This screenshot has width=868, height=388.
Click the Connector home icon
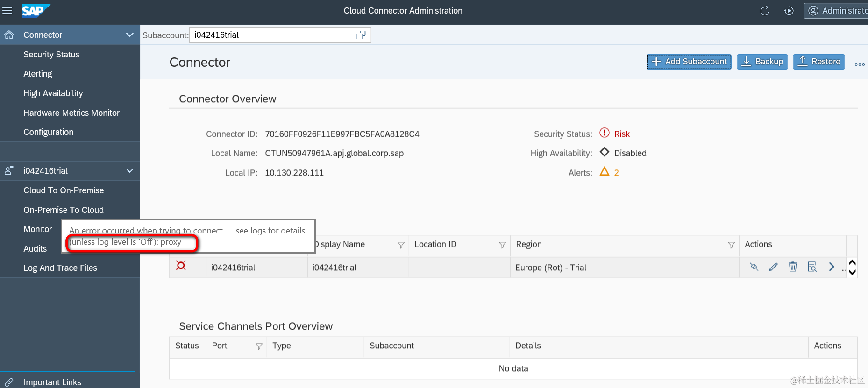[x=9, y=35]
